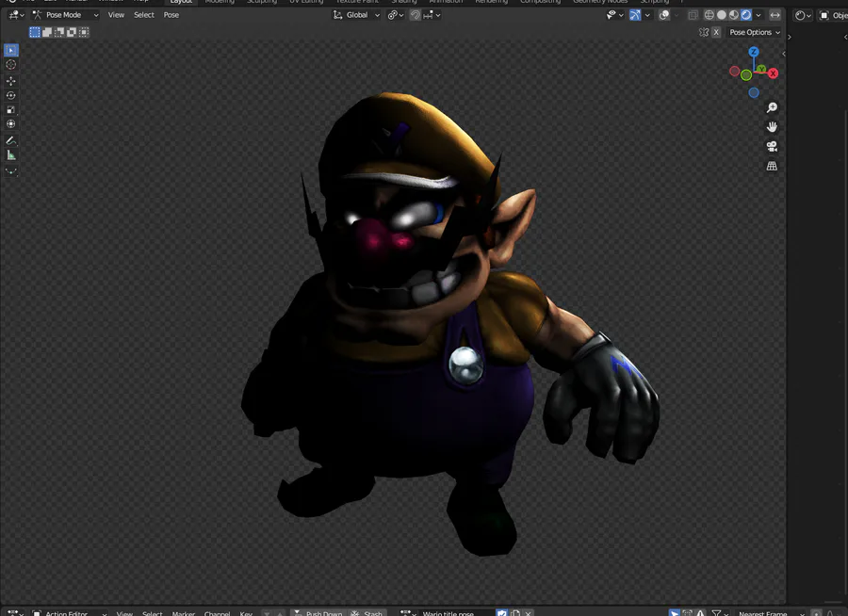Toggle viewport gizmos display

click(x=635, y=15)
